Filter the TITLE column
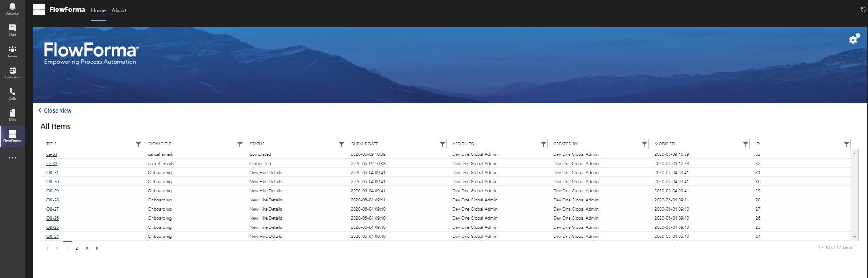The image size is (868, 278). (138, 144)
